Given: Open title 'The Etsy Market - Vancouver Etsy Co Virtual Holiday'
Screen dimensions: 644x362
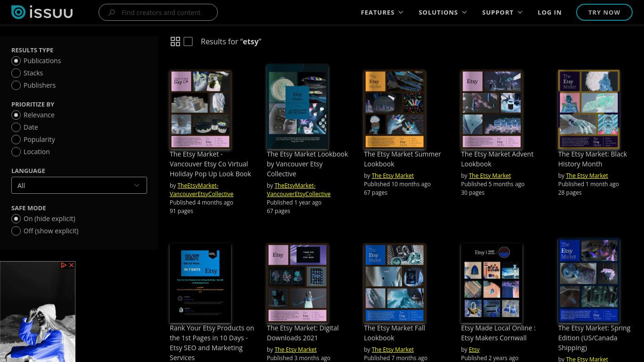Looking at the screenshot, I should (x=210, y=164).
